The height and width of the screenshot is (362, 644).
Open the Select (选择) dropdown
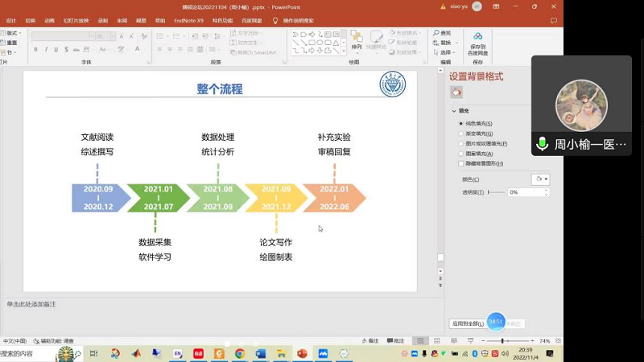coord(444,52)
